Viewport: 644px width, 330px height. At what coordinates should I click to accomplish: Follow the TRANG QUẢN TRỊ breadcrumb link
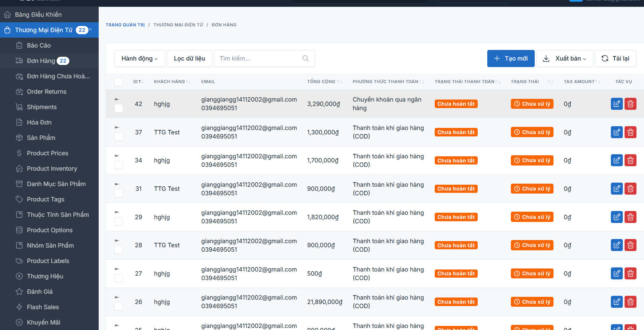point(125,25)
